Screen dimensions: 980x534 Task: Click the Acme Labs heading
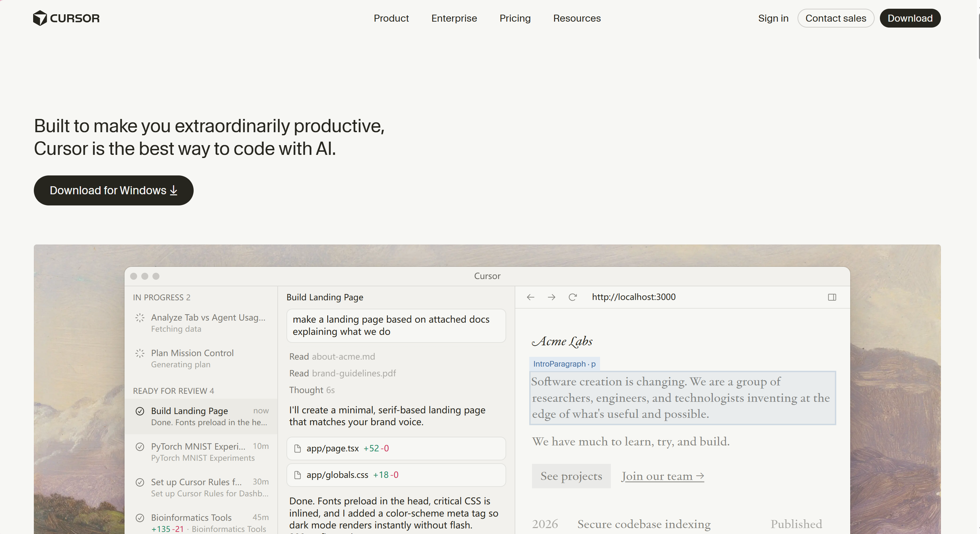(x=562, y=341)
